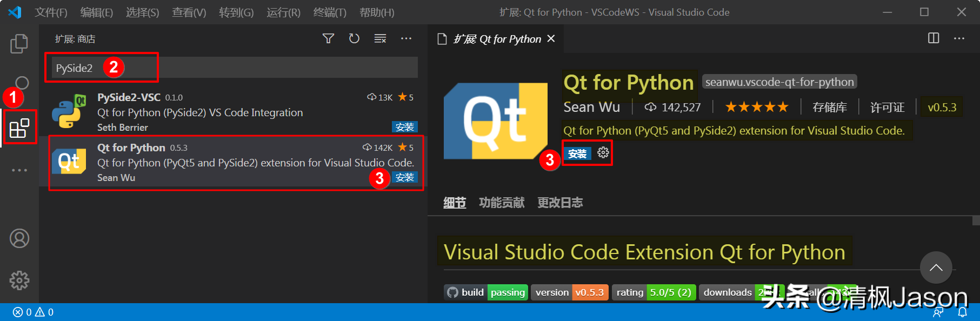Screen dimensions: 980x321
Task: Click the filter extensions funnel icon
Action: point(328,38)
